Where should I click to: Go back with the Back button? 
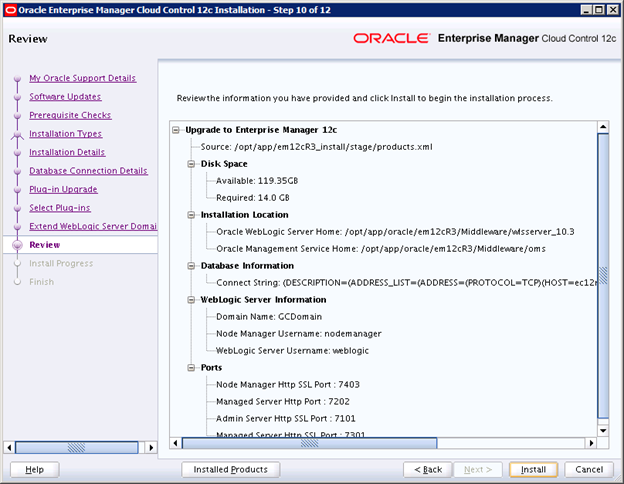(428, 470)
